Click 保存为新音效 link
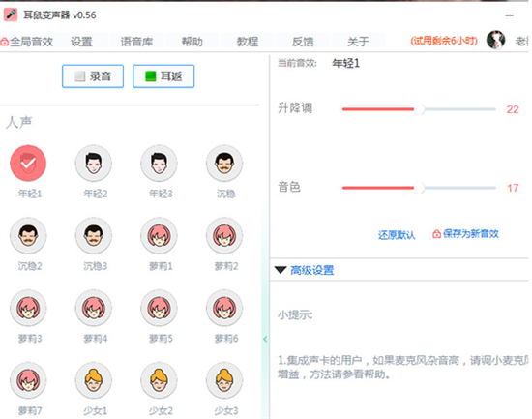 [x=465, y=234]
